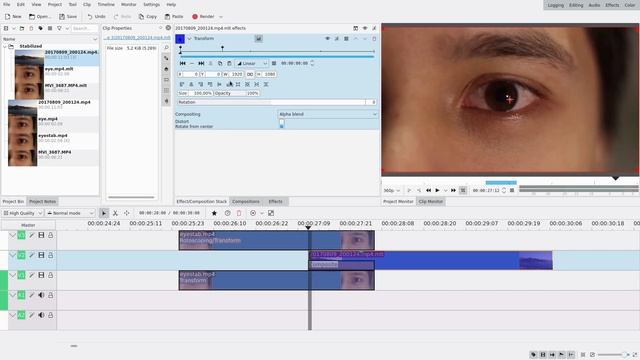Image resolution: width=640 pixels, height=360 pixels.
Task: Open the Linear interpolation dropdown
Action: pyautogui.click(x=251, y=63)
